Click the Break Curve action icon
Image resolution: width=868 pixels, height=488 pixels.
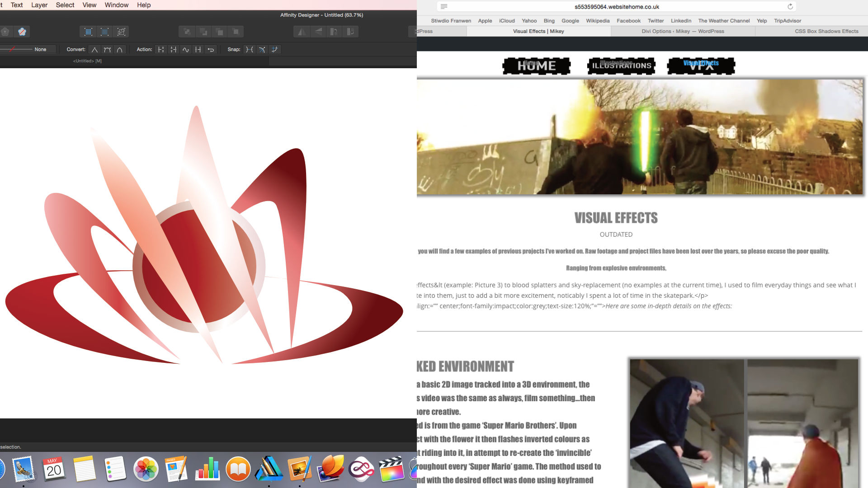[x=161, y=50]
